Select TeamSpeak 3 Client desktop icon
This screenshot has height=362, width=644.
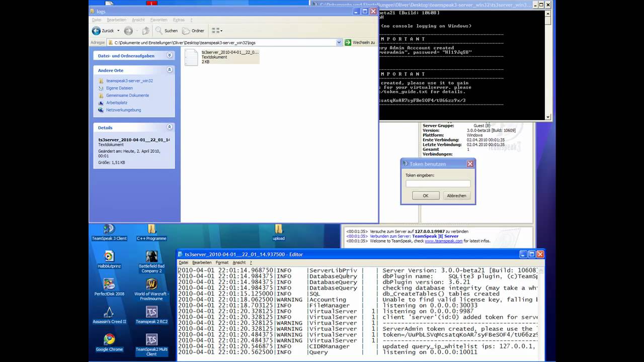(109, 232)
